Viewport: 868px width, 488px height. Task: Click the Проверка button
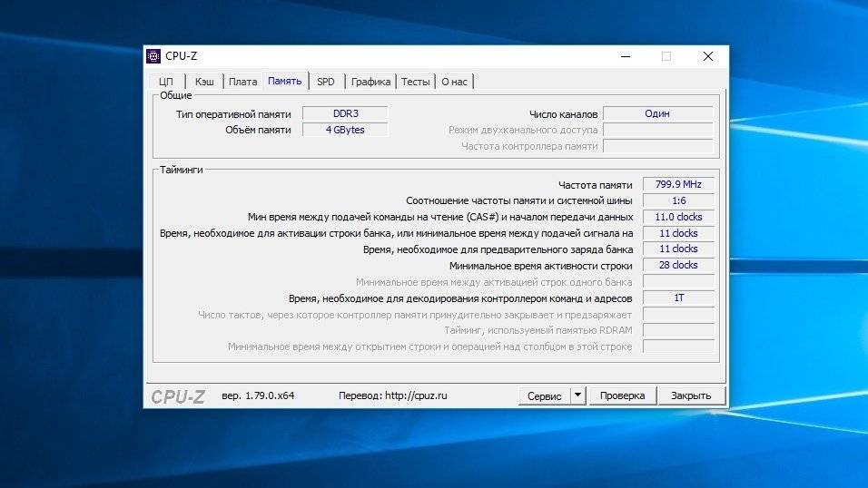click(x=622, y=395)
